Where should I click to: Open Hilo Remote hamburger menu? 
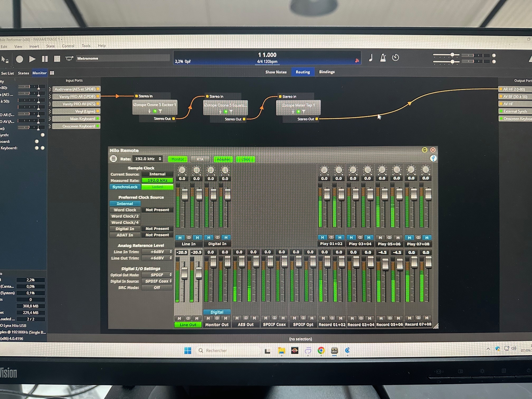pyautogui.click(x=113, y=159)
